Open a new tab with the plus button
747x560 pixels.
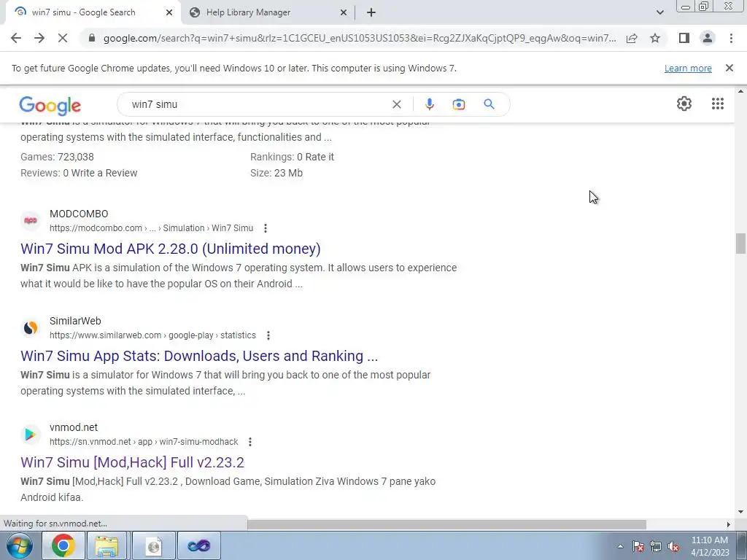coord(371,12)
